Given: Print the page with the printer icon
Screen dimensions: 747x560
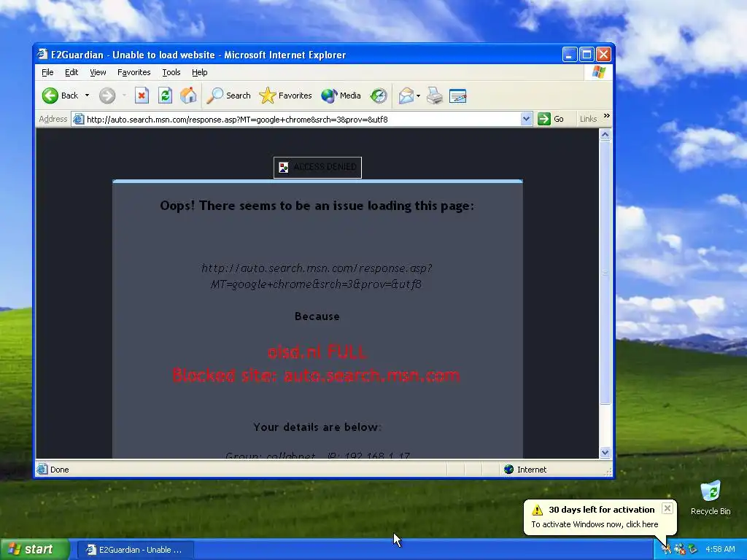Looking at the screenshot, I should [x=435, y=96].
